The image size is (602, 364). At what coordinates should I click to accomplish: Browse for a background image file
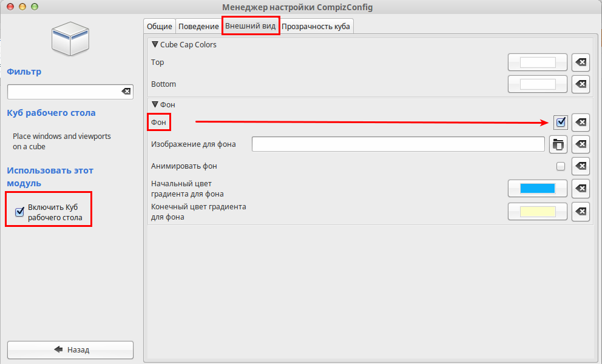click(558, 144)
